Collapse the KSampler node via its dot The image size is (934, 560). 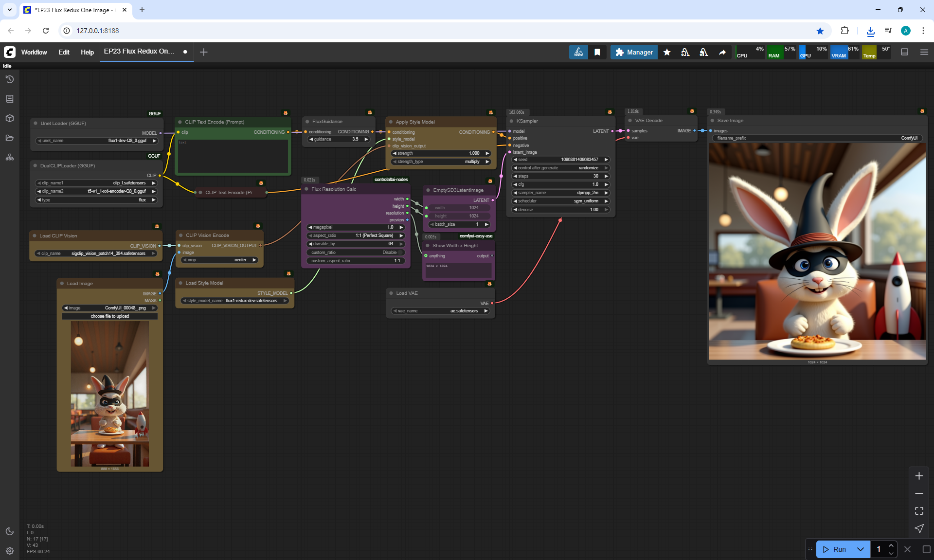click(x=511, y=121)
